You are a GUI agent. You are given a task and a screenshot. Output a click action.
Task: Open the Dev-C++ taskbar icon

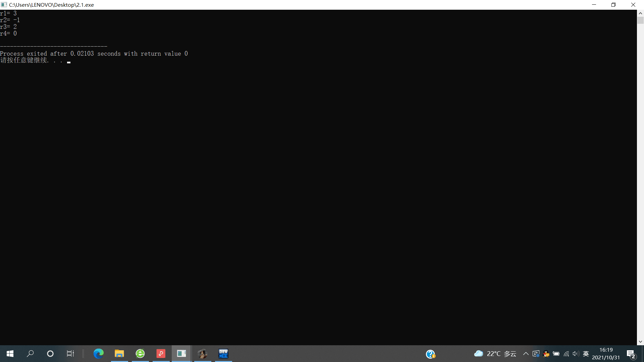point(223,354)
